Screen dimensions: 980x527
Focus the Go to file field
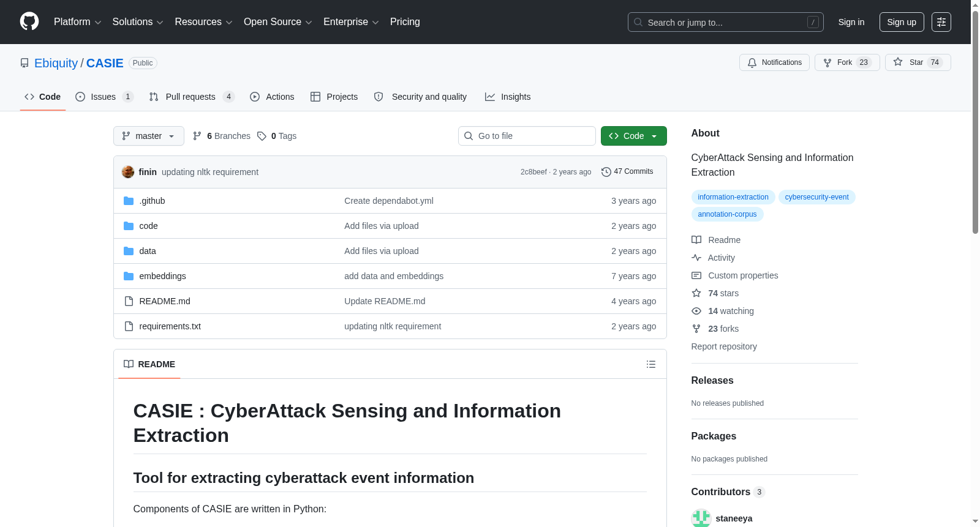(x=527, y=136)
